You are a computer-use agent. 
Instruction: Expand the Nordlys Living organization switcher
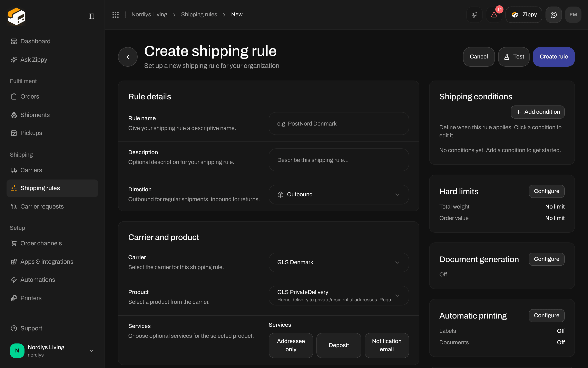tap(52, 351)
